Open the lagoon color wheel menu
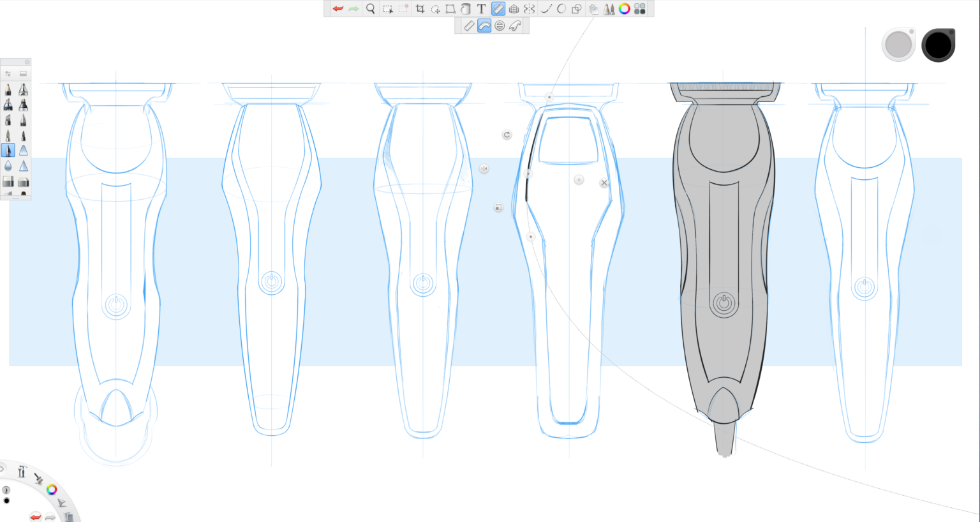980x522 pixels. 52,489
